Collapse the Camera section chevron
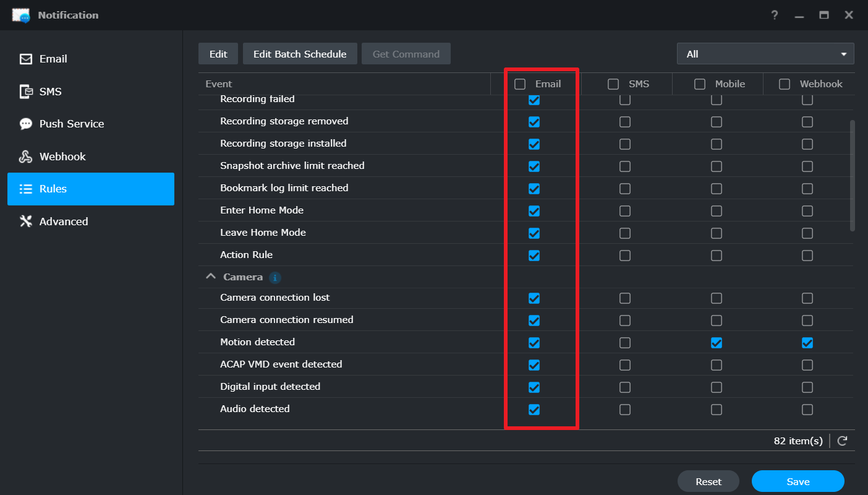 point(210,277)
